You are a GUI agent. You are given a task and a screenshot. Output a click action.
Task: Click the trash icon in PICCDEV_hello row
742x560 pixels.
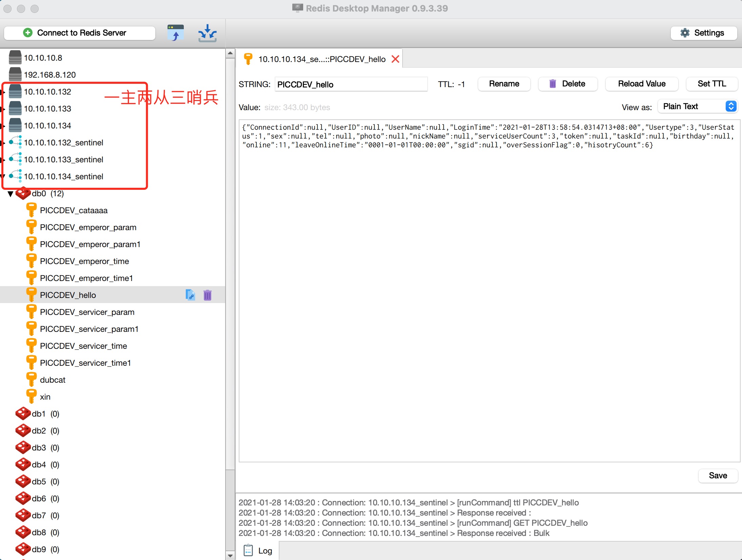tap(208, 295)
